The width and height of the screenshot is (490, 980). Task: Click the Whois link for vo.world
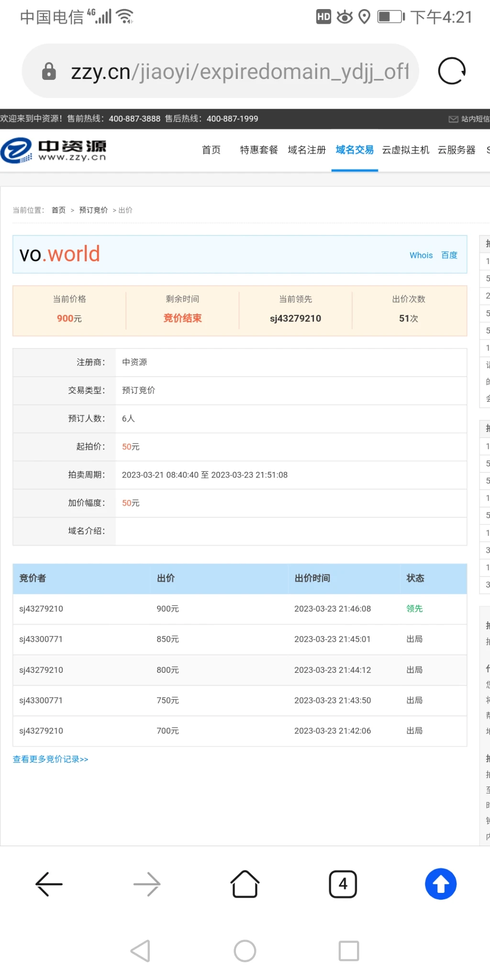pos(421,256)
